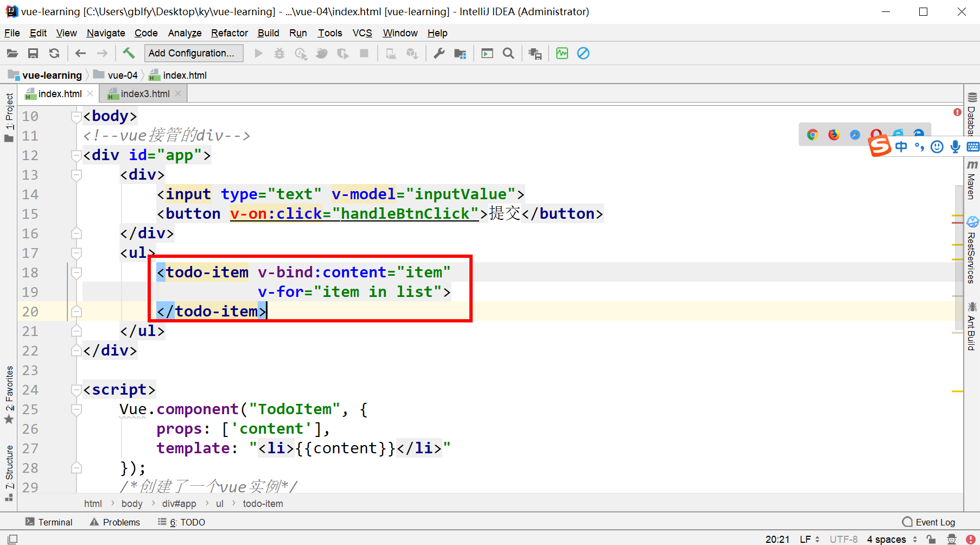Toggle the RestServices tool window stripe

(x=972, y=250)
